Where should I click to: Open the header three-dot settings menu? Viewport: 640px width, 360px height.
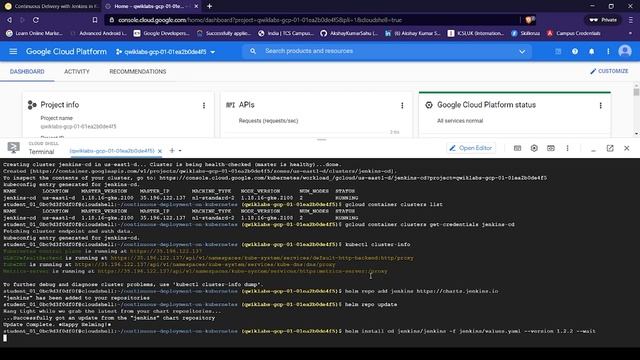pyautogui.click(x=608, y=51)
